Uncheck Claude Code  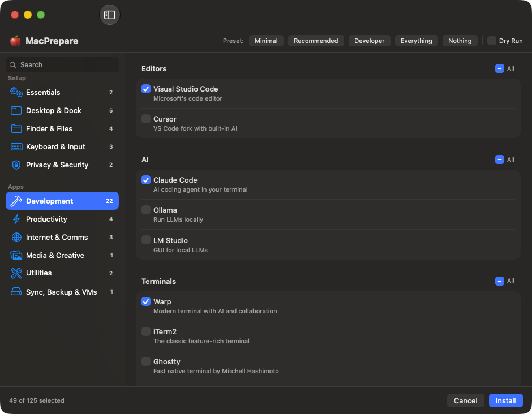(x=146, y=180)
